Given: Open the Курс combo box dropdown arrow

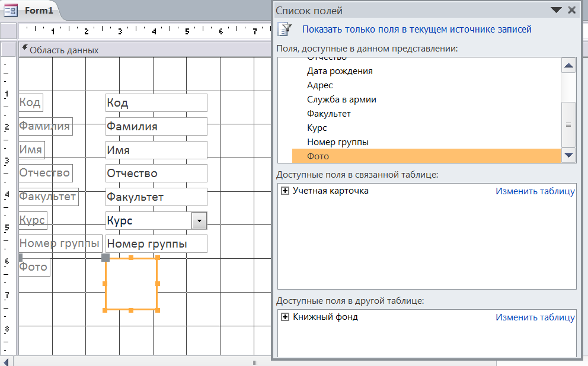Looking at the screenshot, I should pos(199,221).
